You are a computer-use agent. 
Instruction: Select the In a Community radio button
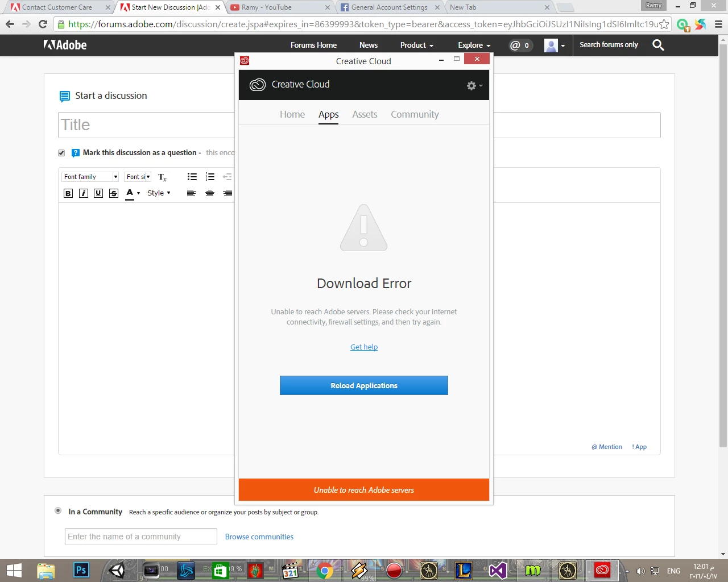click(x=58, y=510)
